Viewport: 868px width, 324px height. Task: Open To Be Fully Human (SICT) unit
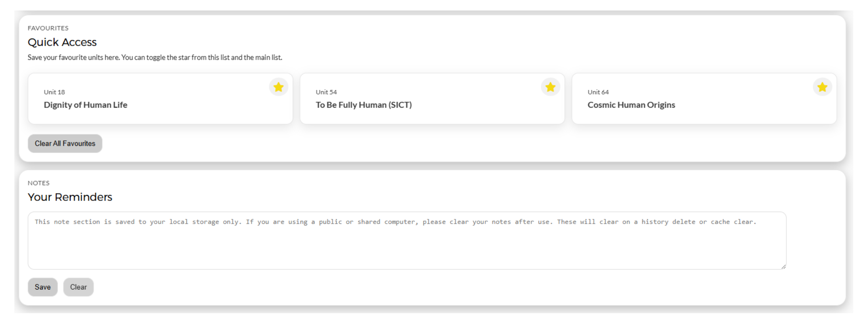point(363,105)
